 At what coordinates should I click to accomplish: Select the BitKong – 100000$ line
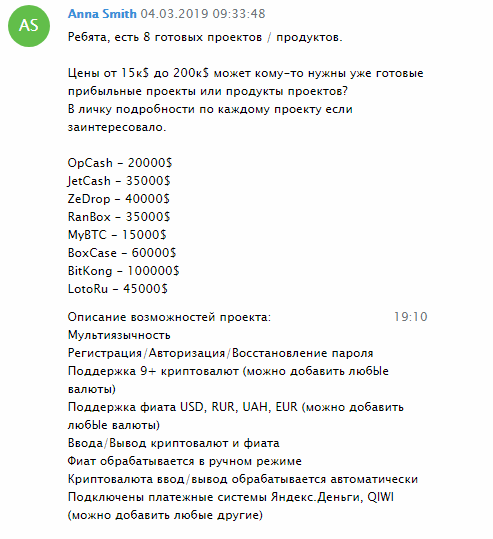[123, 271]
